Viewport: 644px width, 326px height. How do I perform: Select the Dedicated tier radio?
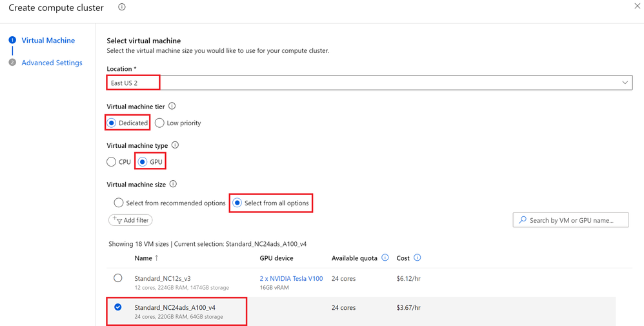click(x=112, y=123)
